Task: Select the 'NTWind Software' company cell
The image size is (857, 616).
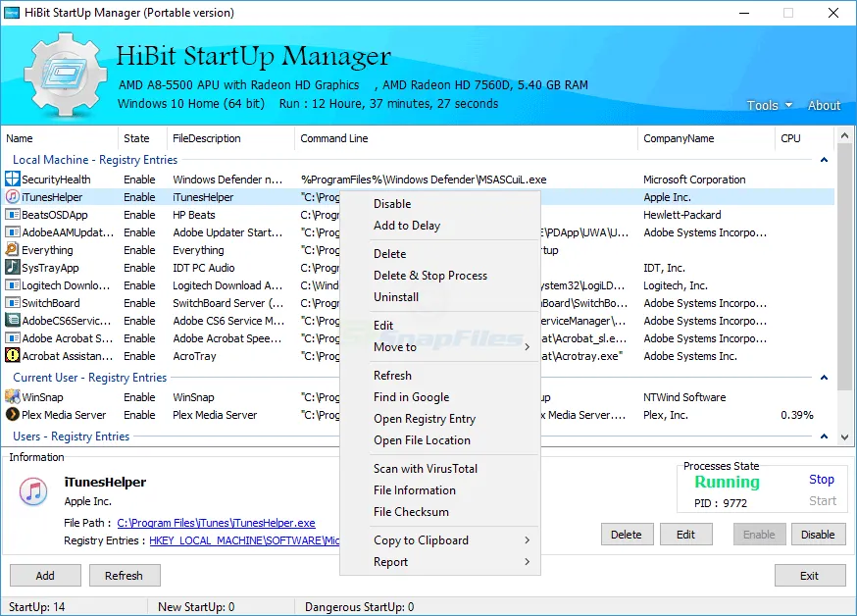Action: click(684, 397)
